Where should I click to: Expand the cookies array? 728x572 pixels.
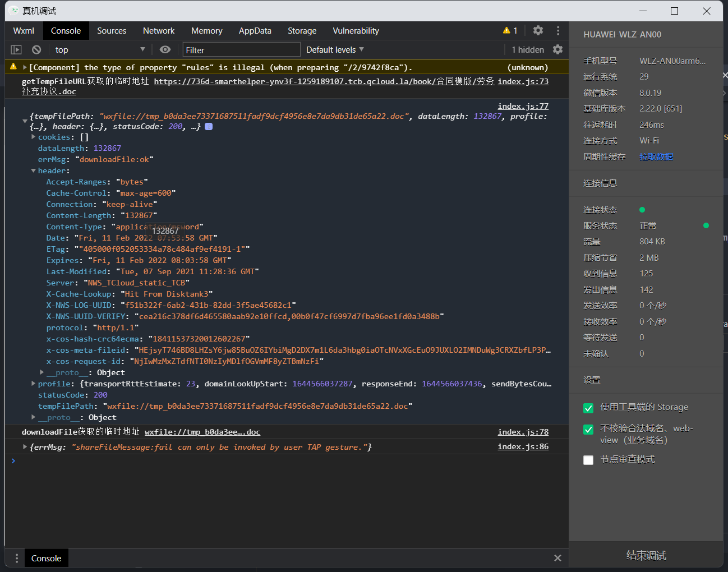(34, 137)
